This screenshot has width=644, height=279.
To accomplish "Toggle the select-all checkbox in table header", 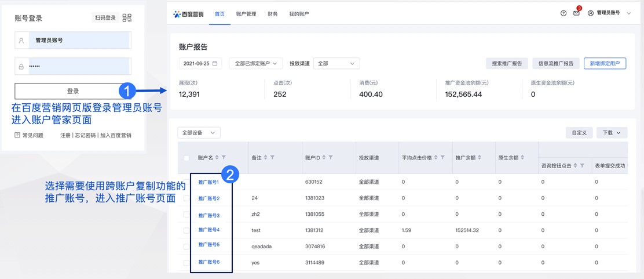I will pyautogui.click(x=186, y=158).
